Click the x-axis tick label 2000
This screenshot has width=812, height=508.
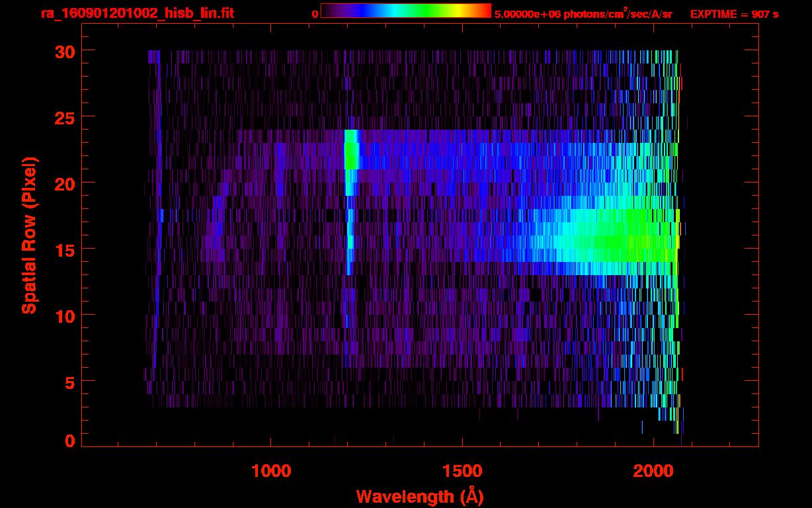pyautogui.click(x=654, y=471)
